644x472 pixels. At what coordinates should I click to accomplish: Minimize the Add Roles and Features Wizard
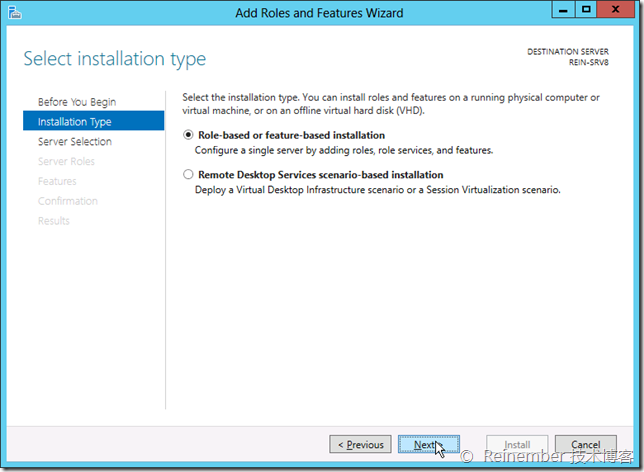point(563,12)
